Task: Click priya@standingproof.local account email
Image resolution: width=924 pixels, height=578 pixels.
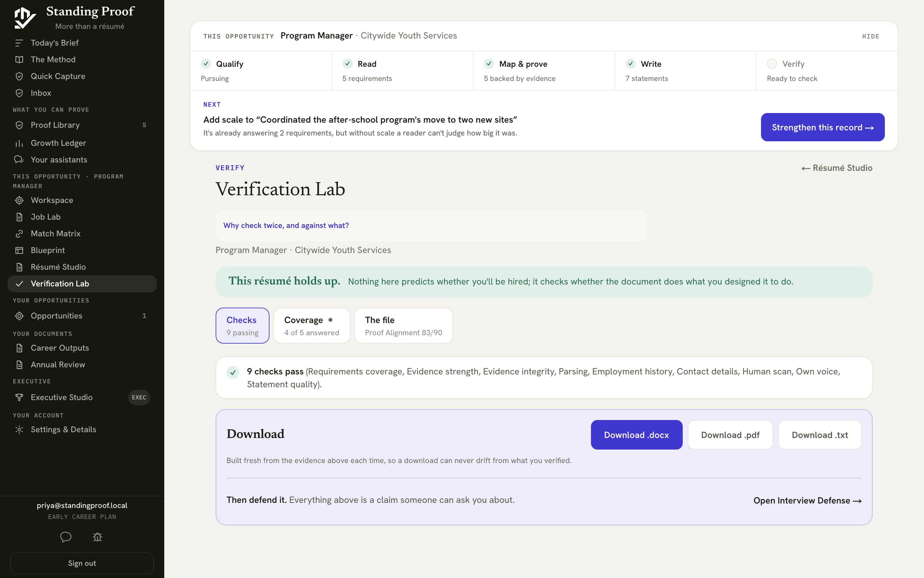Action: point(82,505)
